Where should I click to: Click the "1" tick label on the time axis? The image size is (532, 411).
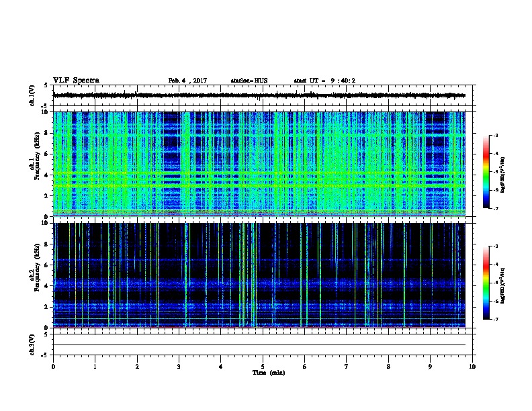coord(95,367)
